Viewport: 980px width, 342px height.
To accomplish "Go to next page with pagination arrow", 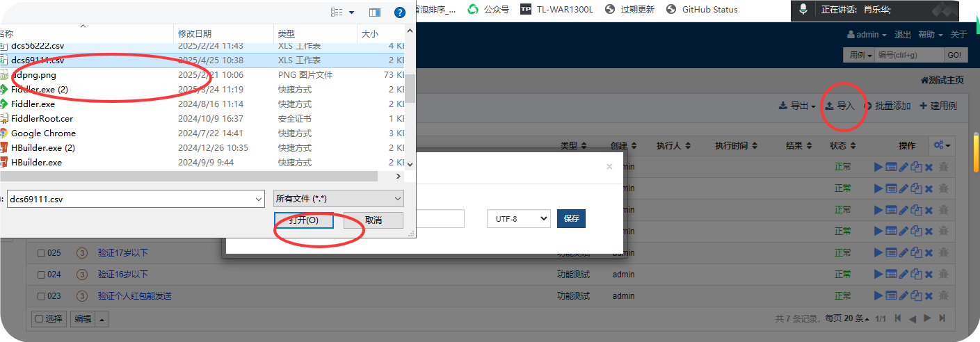I will coord(926,318).
